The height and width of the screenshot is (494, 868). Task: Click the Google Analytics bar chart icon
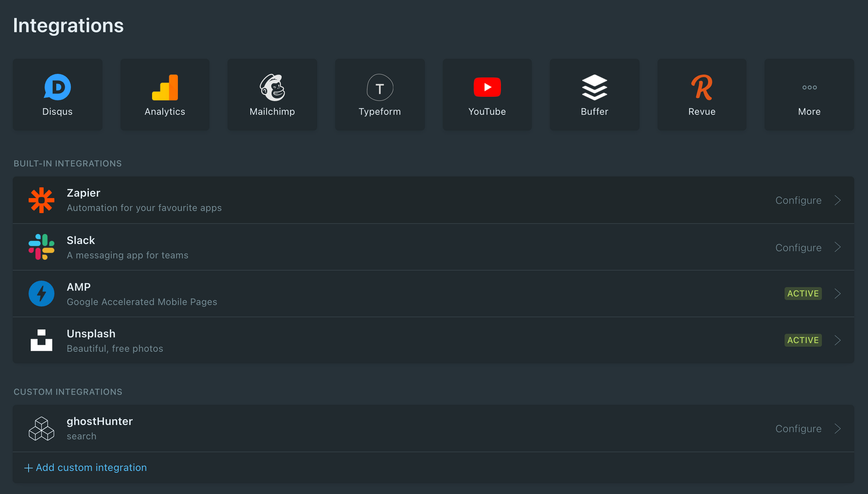(x=165, y=87)
